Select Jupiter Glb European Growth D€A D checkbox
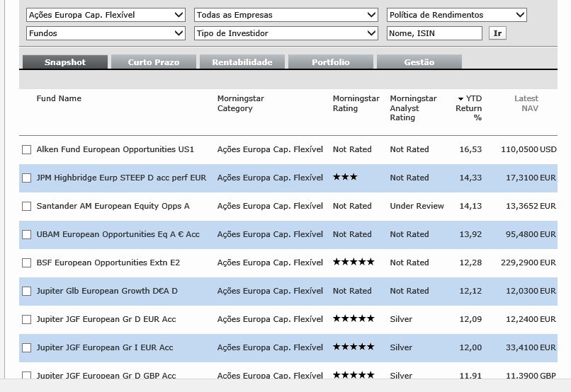Image resolution: width=571 pixels, height=392 pixels. point(27,292)
